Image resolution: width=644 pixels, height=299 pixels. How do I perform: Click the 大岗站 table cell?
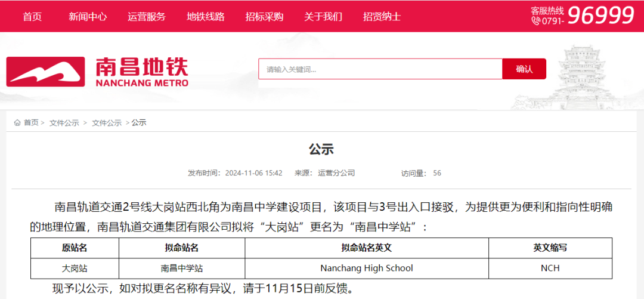(x=75, y=268)
